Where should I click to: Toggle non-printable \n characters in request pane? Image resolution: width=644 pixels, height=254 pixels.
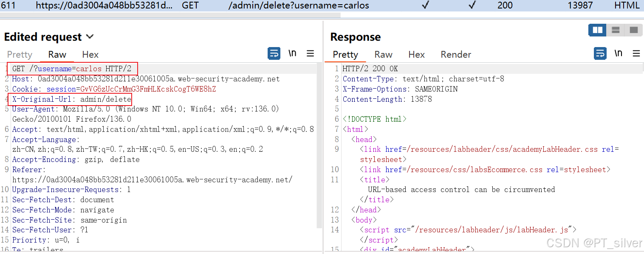[x=292, y=53]
